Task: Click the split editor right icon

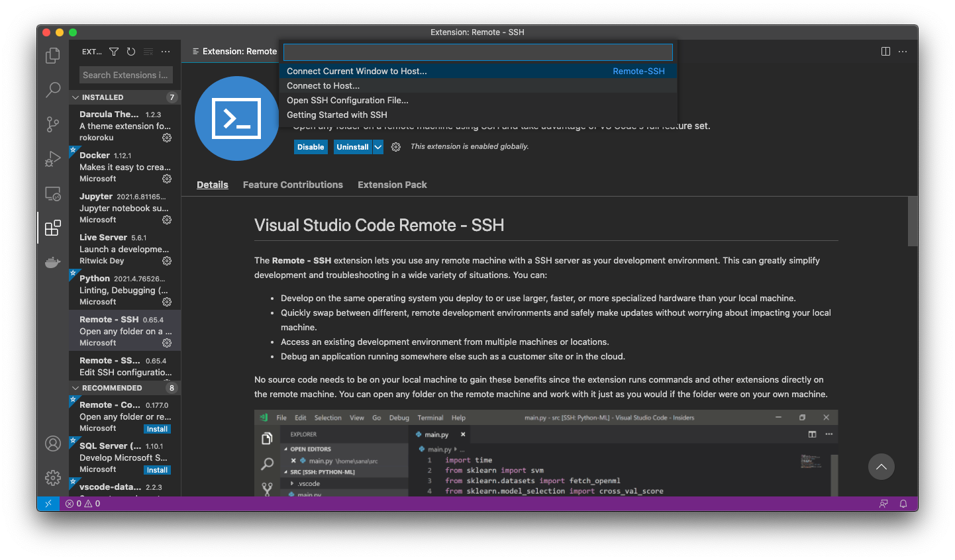Action: click(885, 52)
